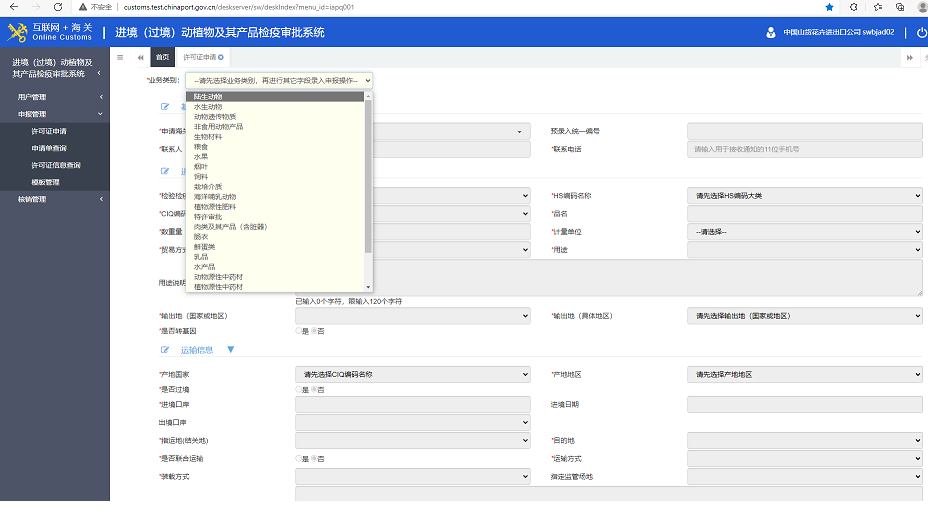Choose 非食用动物产品 from the list
This screenshot has height=513, width=928.
pos(275,127)
